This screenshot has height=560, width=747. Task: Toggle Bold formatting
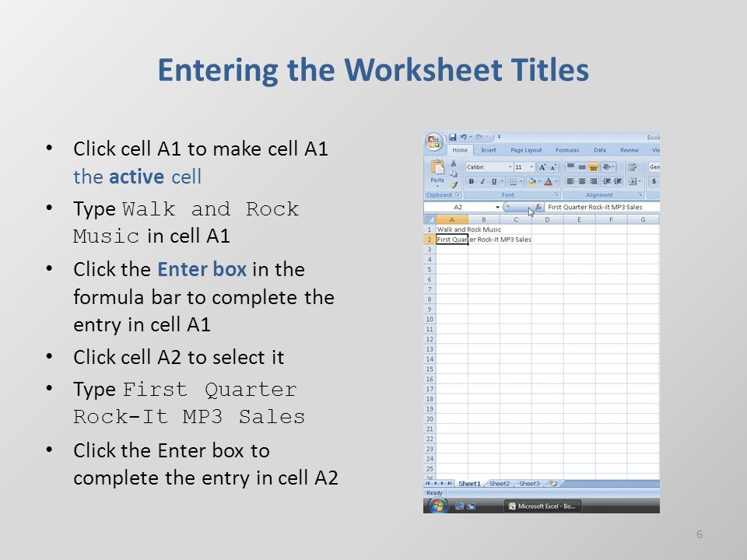[472, 181]
